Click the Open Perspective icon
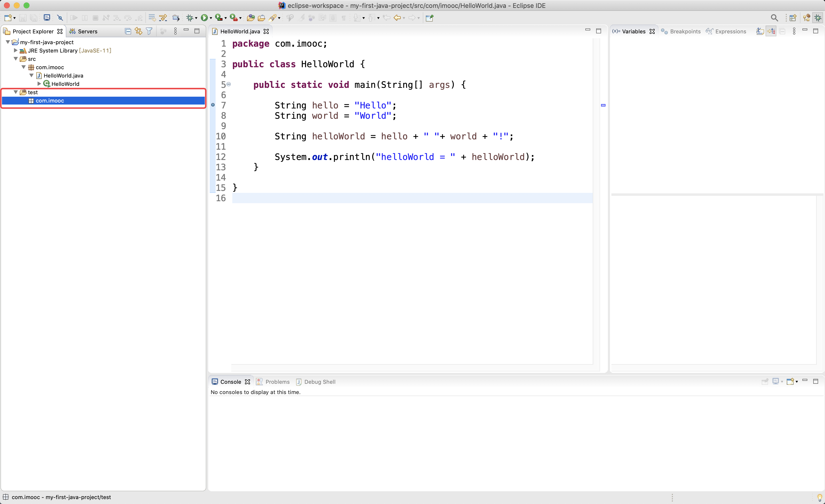This screenshot has height=504, width=825. coord(793,18)
